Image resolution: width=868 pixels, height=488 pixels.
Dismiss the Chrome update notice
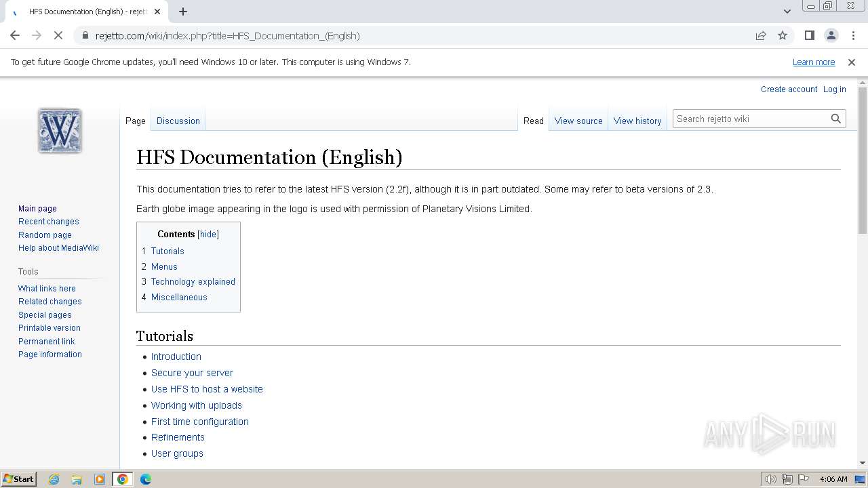click(852, 62)
